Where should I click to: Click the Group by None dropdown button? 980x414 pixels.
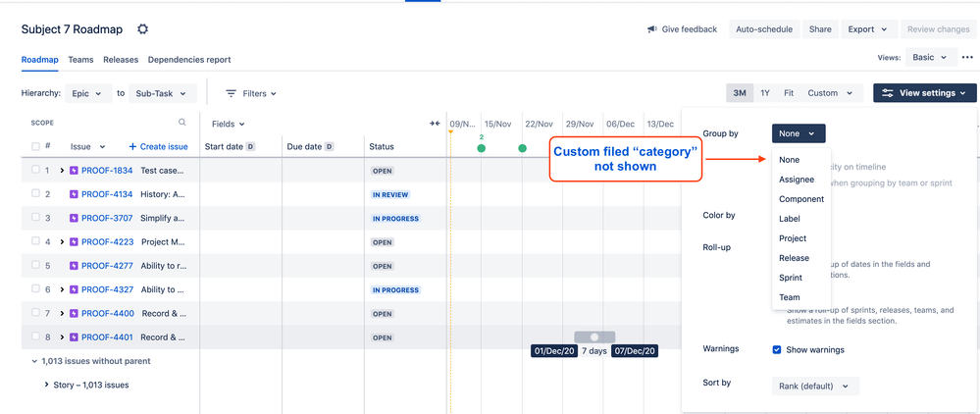(799, 133)
